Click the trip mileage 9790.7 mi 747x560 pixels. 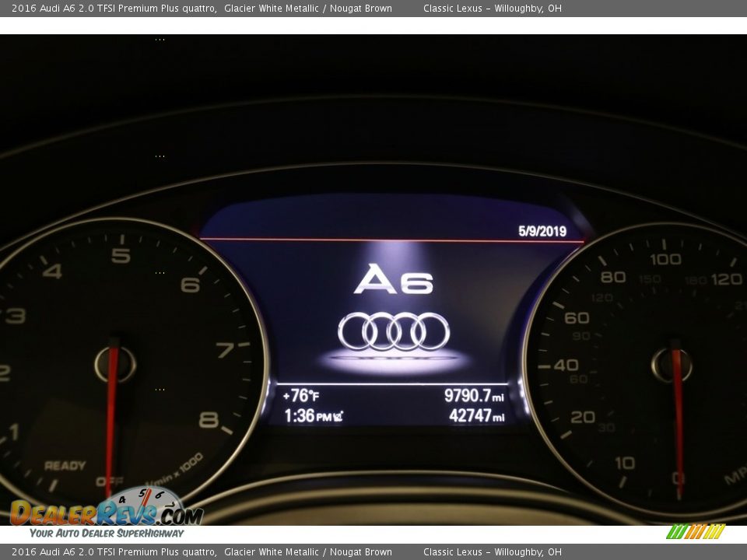pyautogui.click(x=474, y=395)
